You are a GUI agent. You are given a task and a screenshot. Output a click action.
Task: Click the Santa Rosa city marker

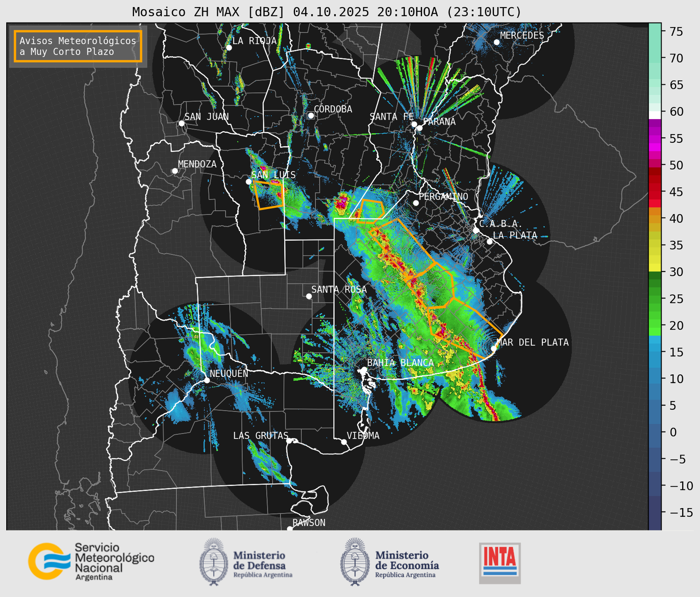click(309, 296)
